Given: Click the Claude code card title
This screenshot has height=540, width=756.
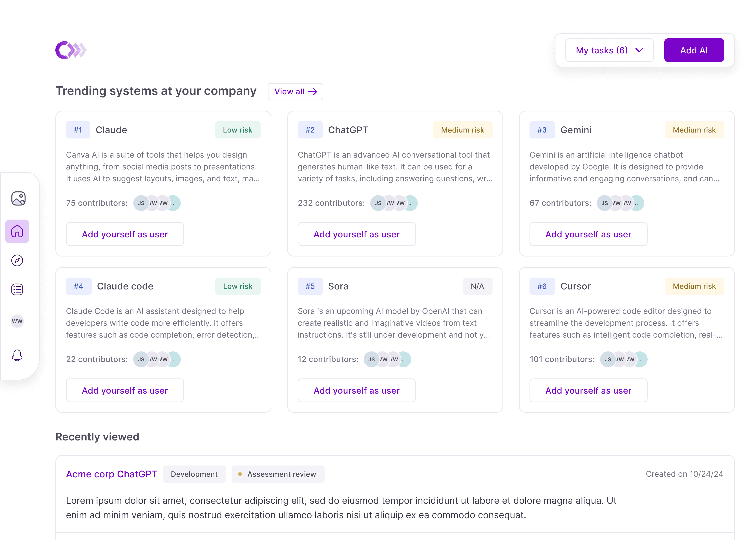Looking at the screenshot, I should (125, 286).
